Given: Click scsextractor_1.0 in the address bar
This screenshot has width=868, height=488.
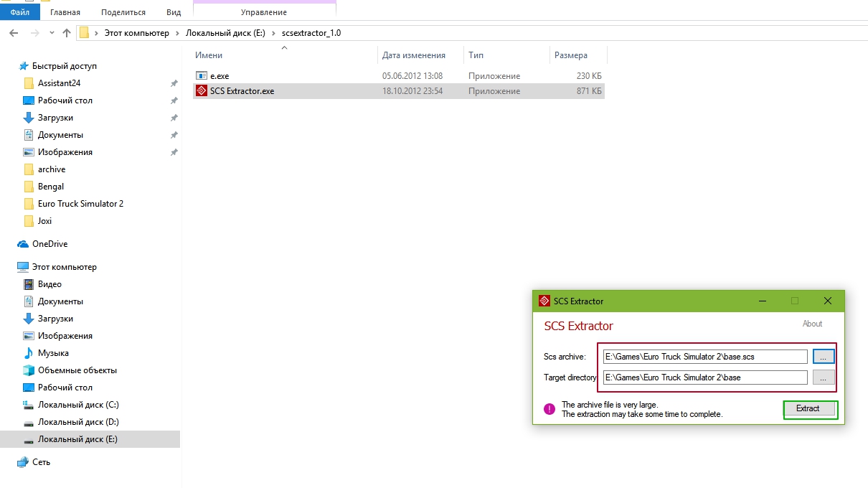Looking at the screenshot, I should [311, 33].
